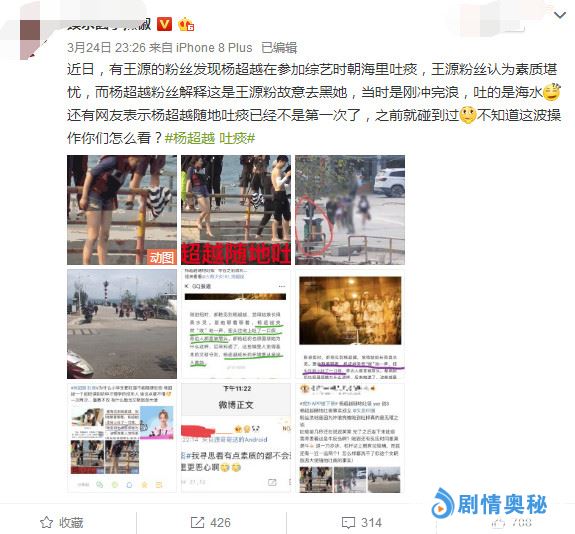Click the comment icon showing 314
The height and width of the screenshot is (534, 575).
tap(348, 523)
